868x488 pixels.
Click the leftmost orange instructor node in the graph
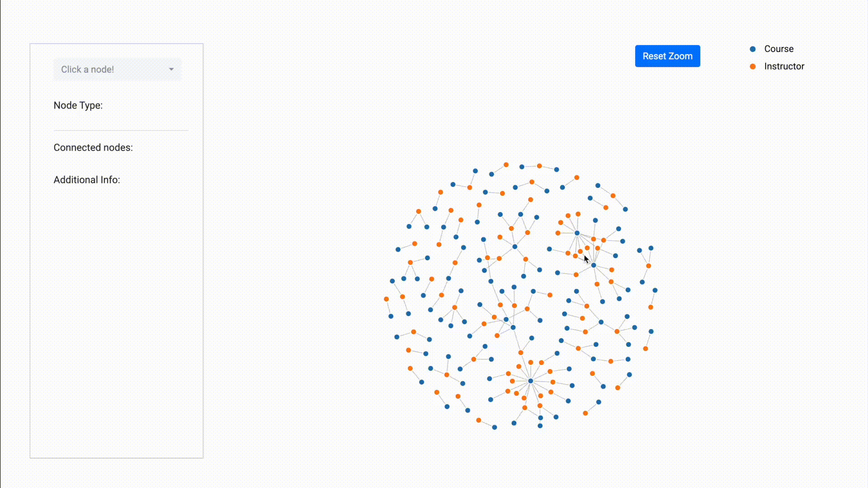(x=386, y=299)
